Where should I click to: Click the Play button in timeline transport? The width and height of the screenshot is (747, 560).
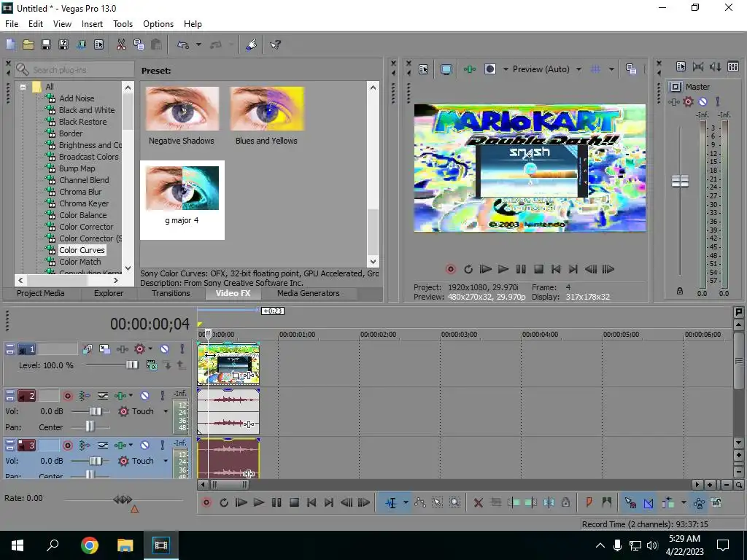pos(259,502)
